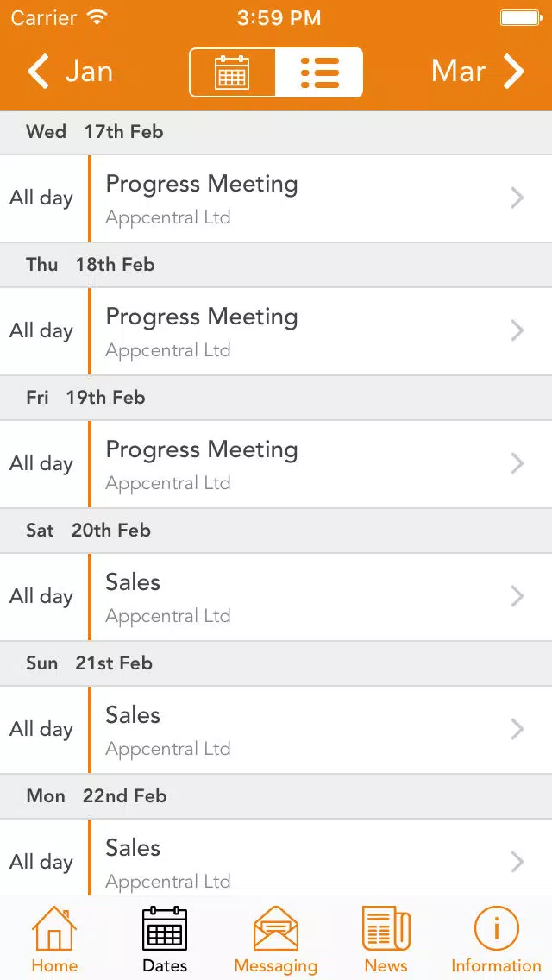Open the Home tab

(x=54, y=939)
